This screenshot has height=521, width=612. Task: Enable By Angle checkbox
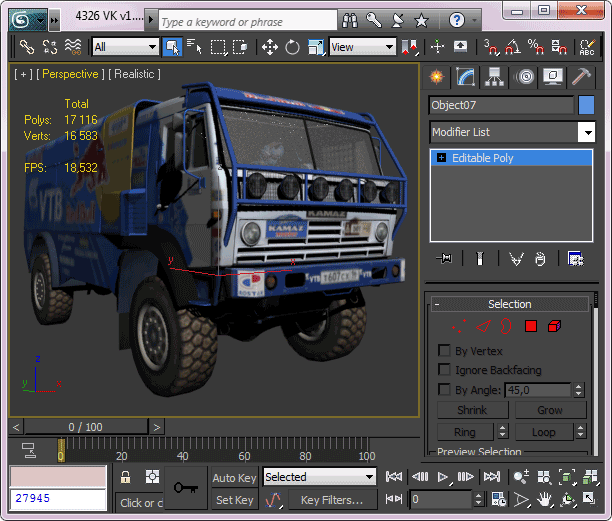click(444, 389)
